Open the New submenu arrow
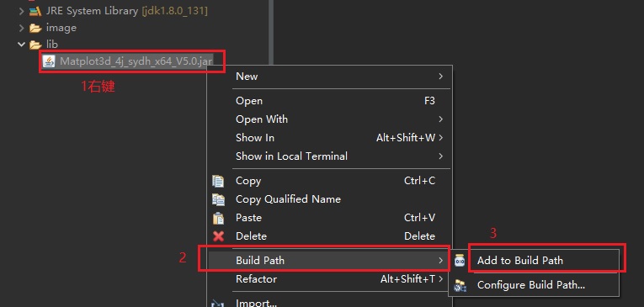Screen dimensions: 644x307 point(440,77)
